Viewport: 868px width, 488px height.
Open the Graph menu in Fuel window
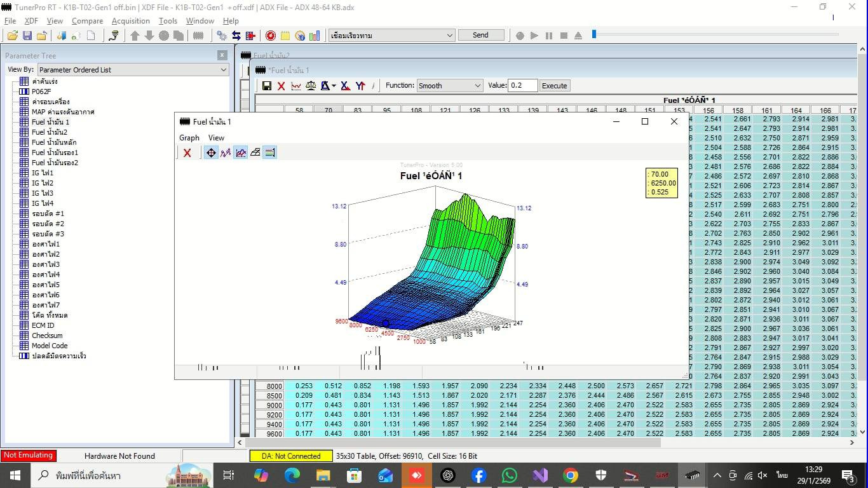[x=189, y=138]
